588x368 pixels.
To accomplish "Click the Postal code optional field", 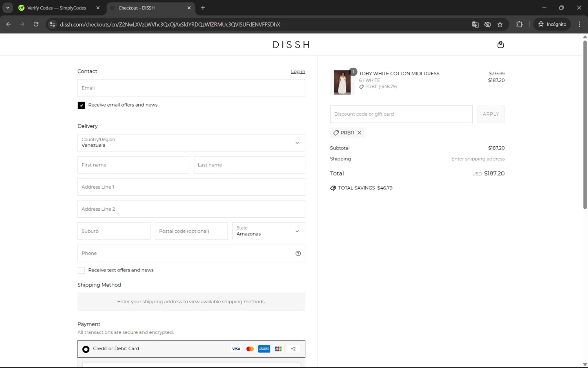I will coord(191,231).
